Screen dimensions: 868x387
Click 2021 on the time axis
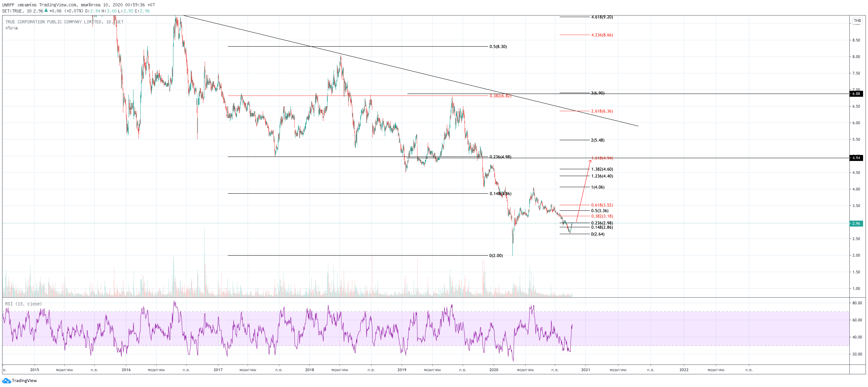(586, 370)
